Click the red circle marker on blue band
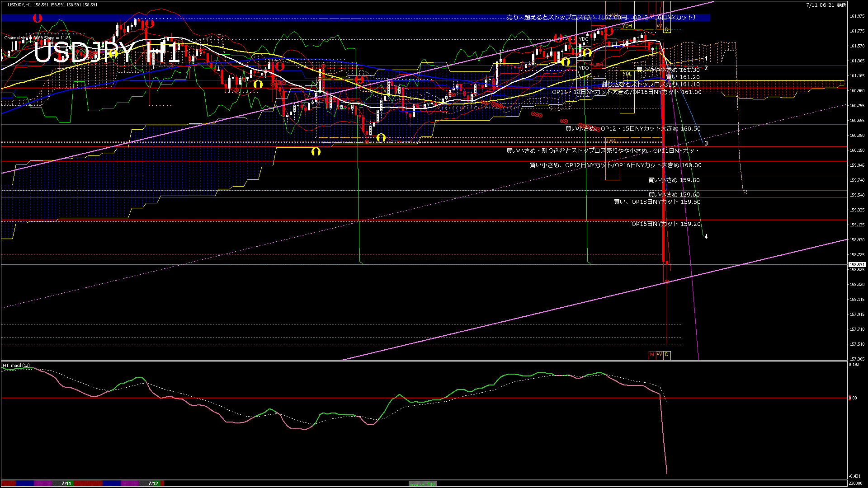This screenshot has width=868, height=488. (38, 18)
